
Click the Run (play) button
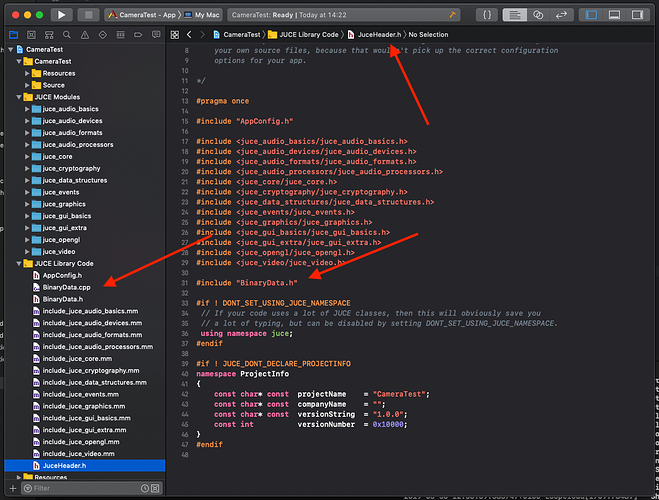[x=62, y=15]
